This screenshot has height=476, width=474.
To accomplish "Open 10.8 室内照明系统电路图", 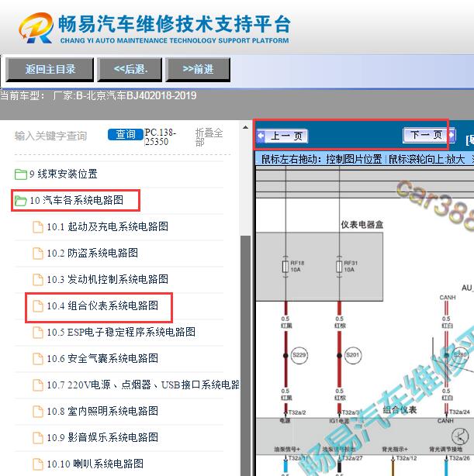I will point(102,412).
